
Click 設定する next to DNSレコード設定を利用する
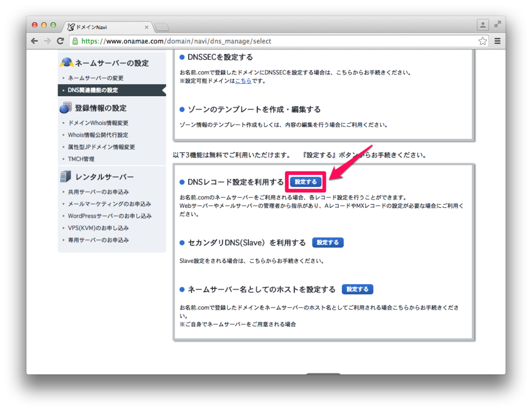coord(305,182)
